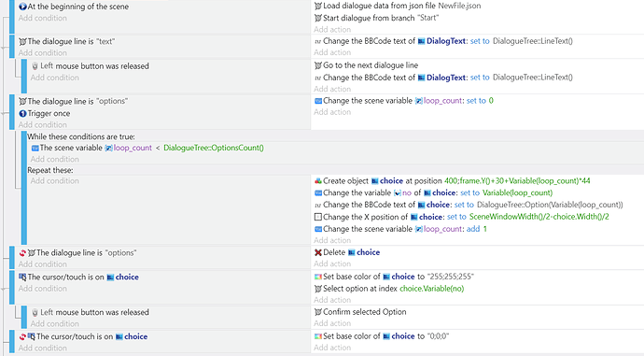The image size is (644, 356).
Task: Click the scene-start icon beside 'At the beginning of the scene'
Action: click(x=22, y=7)
